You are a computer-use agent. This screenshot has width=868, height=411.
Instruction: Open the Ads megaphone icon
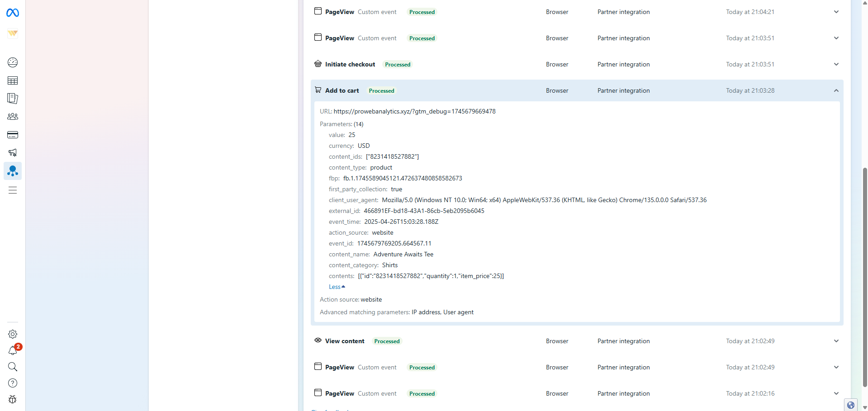point(13,153)
